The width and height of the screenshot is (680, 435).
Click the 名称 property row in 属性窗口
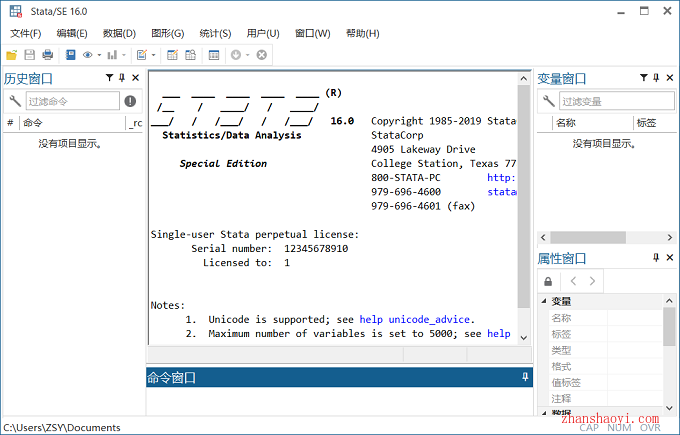pos(605,318)
